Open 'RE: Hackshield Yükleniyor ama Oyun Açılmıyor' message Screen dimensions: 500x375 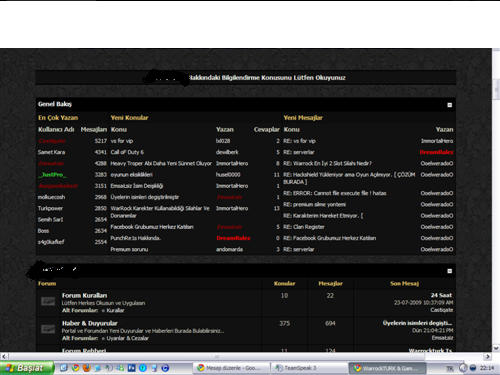[349, 178]
